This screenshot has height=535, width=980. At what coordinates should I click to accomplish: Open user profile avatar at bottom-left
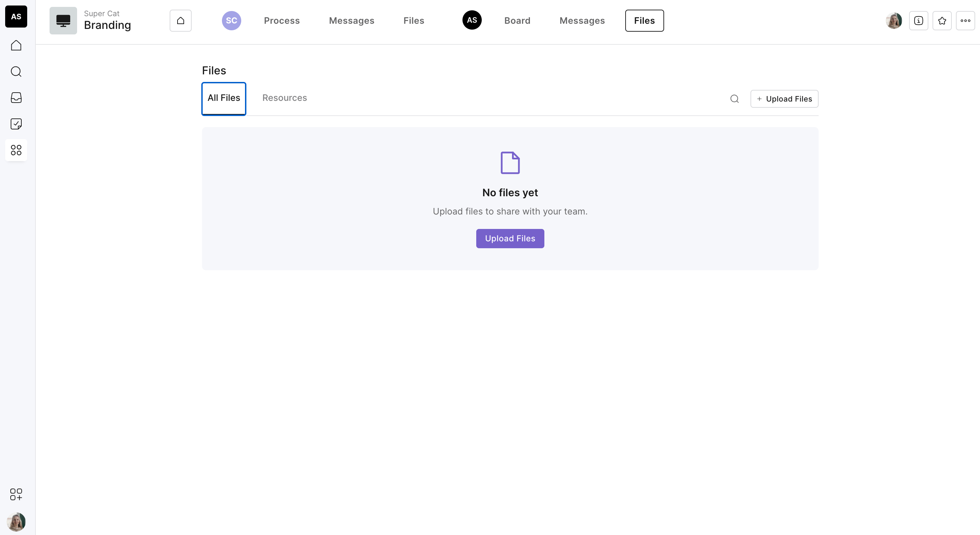tap(16, 522)
